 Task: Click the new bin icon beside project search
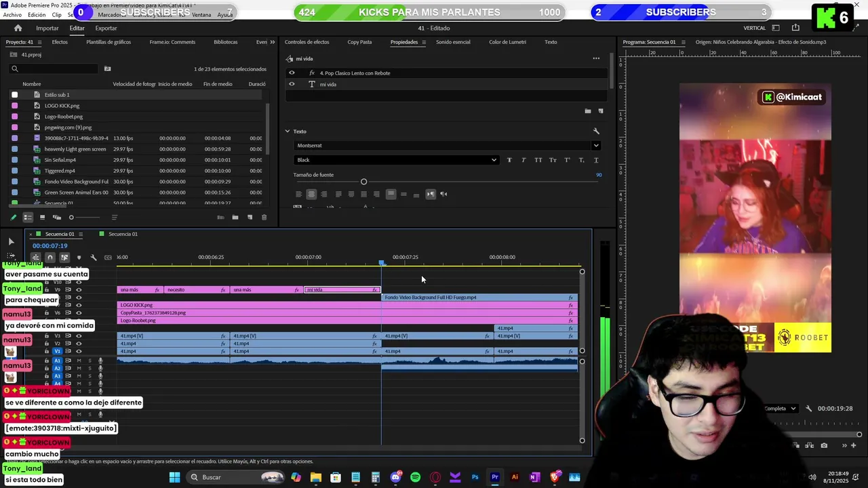[107, 68]
